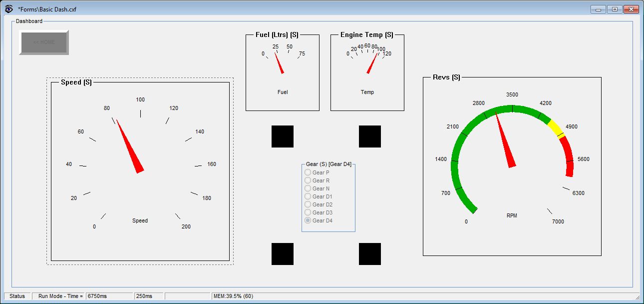Select the Gear N radio button
Screen dimensions: 644x304
(x=308, y=188)
